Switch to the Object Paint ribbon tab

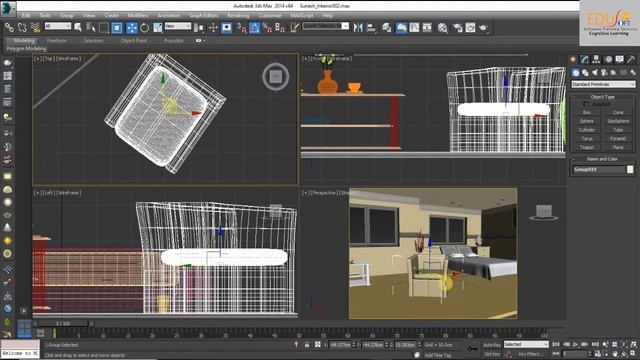134,41
